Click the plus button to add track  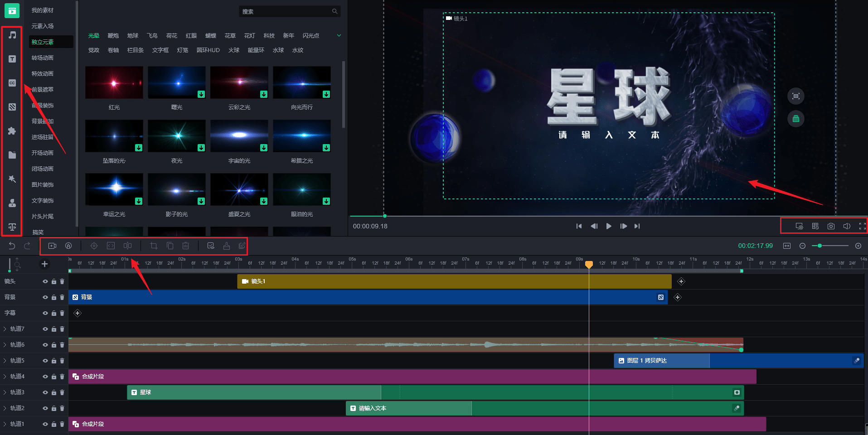click(44, 264)
